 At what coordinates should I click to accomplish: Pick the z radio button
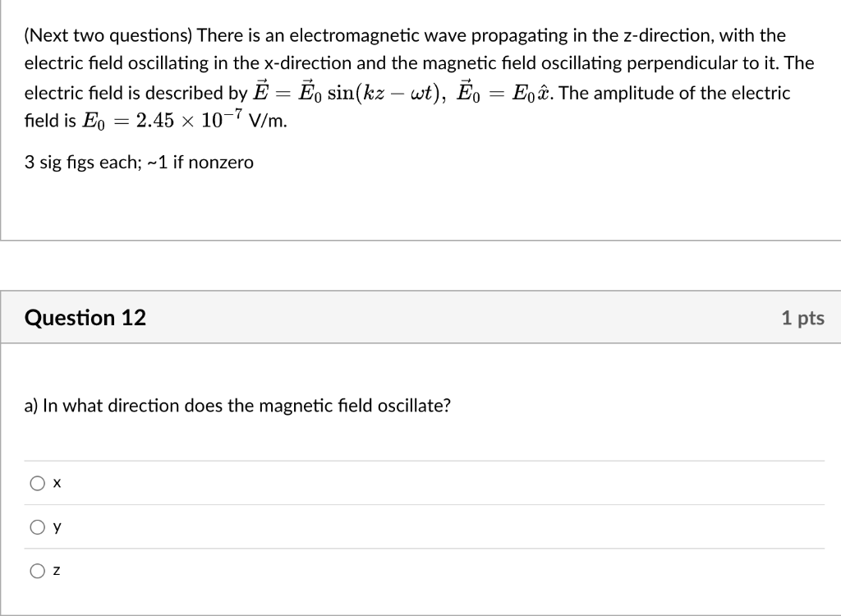coord(38,571)
